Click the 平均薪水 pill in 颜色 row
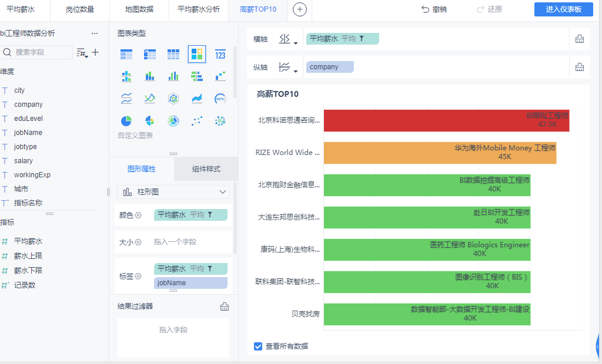Screen dimensions: 602x364 point(190,215)
